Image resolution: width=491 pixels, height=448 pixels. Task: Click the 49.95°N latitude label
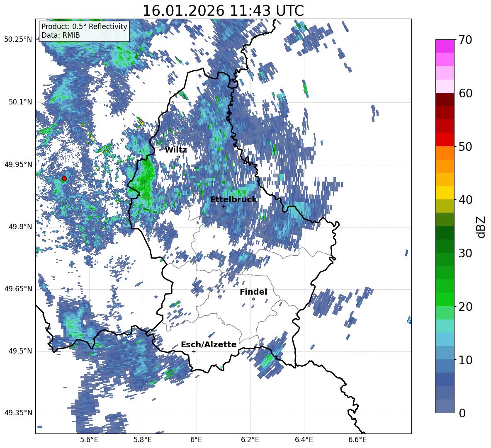coord(18,164)
